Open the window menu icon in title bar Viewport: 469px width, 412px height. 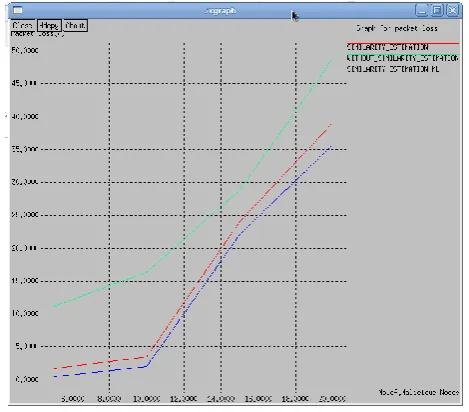click(17, 11)
